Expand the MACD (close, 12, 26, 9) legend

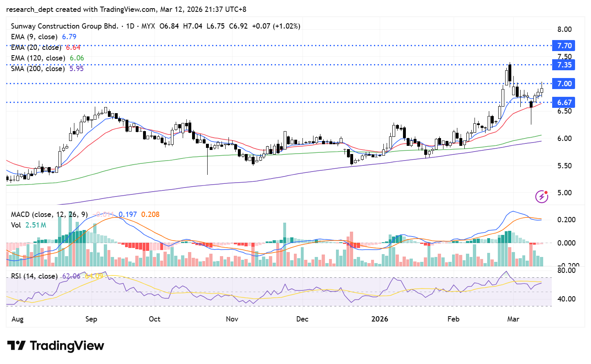[x=49, y=214]
